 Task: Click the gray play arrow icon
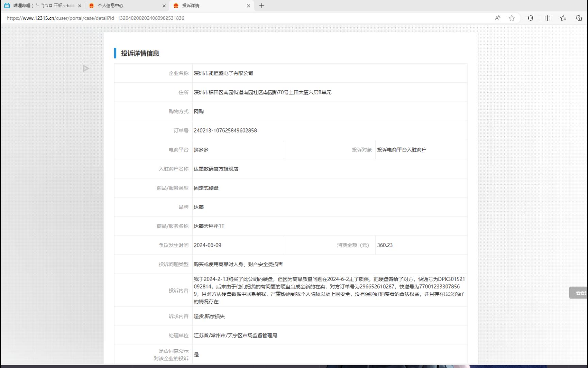pos(86,68)
